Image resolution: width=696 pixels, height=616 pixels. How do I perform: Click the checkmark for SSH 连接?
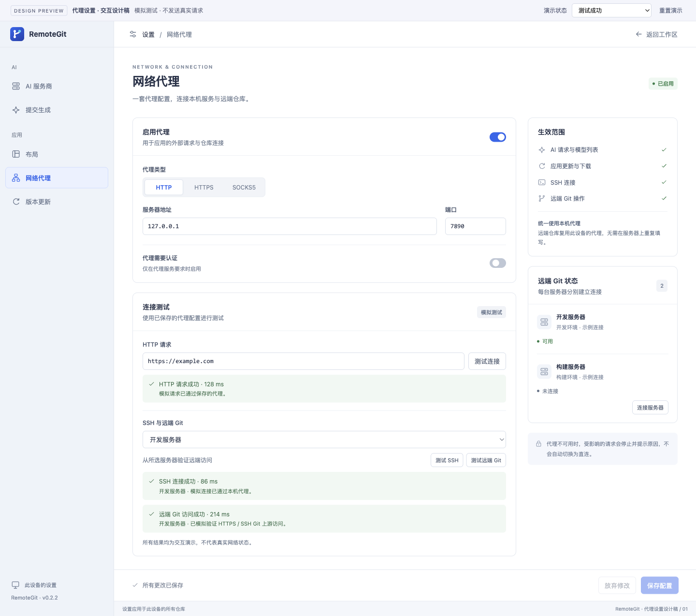click(x=664, y=182)
